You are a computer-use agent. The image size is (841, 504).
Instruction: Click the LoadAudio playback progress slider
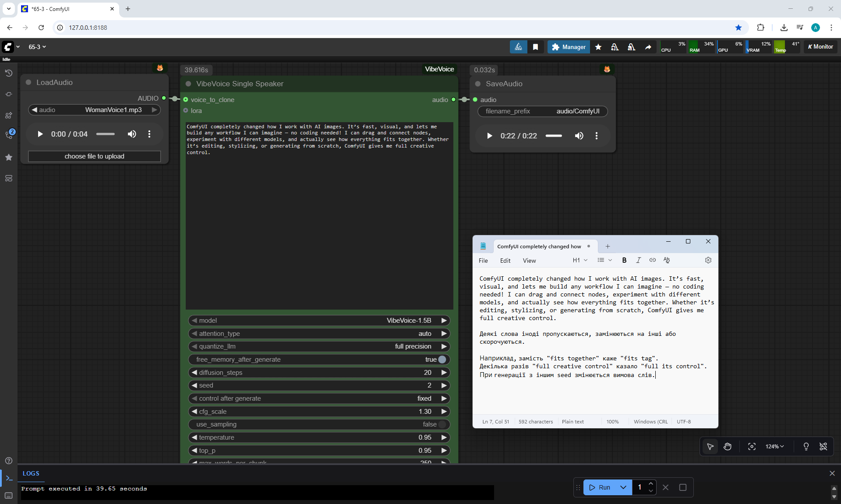[x=106, y=134]
